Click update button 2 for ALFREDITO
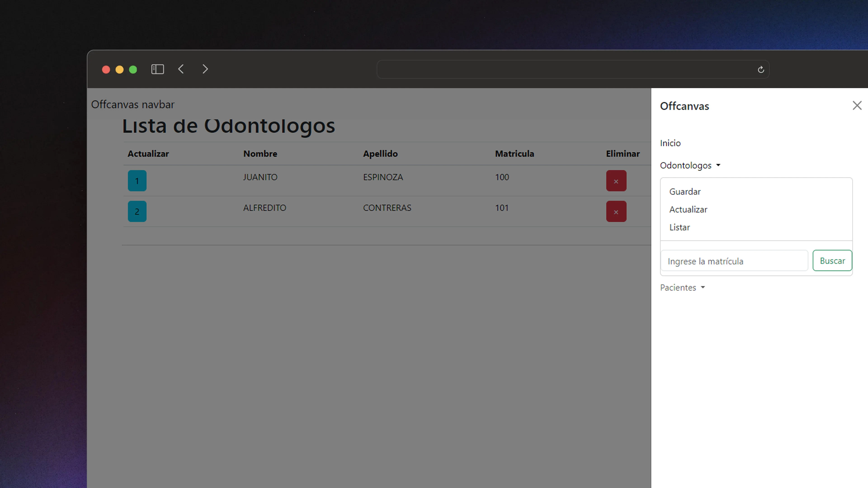 (137, 211)
